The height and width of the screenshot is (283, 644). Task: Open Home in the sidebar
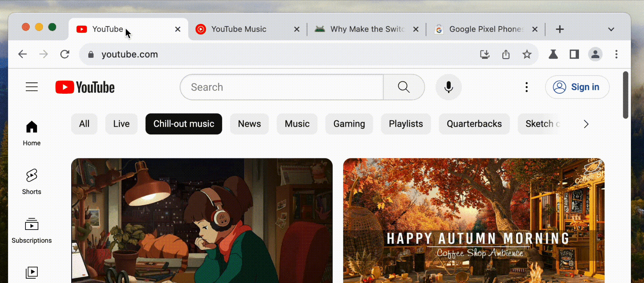[32, 133]
